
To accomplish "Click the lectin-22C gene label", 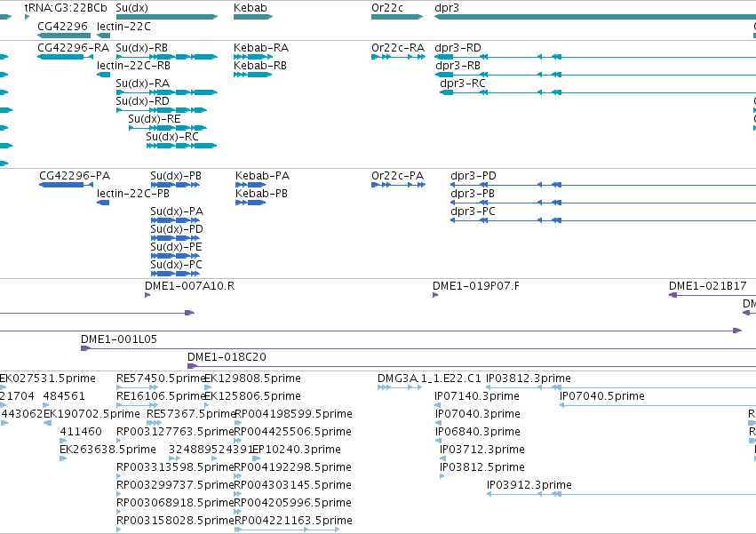I will [x=123, y=26].
